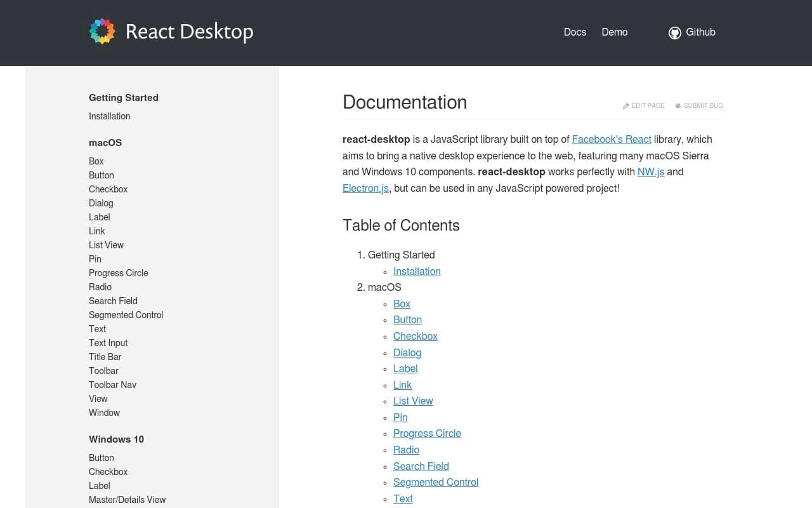Open the NW.js hyperlink

pyautogui.click(x=651, y=171)
